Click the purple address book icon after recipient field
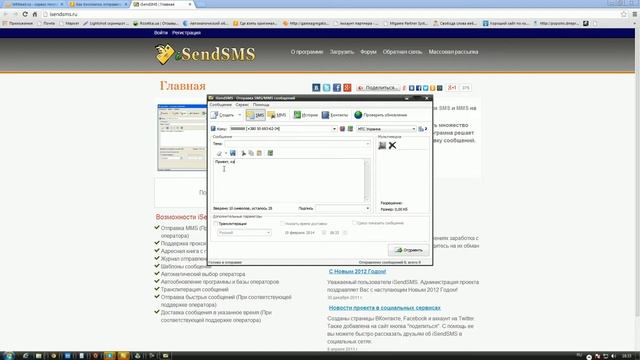Screen dimensions: 640x360 coord(342,129)
